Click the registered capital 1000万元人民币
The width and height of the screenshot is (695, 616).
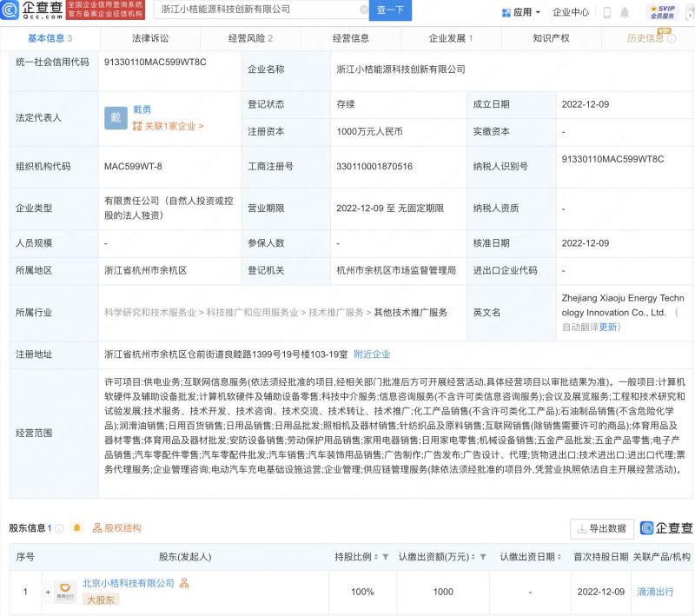(370, 131)
